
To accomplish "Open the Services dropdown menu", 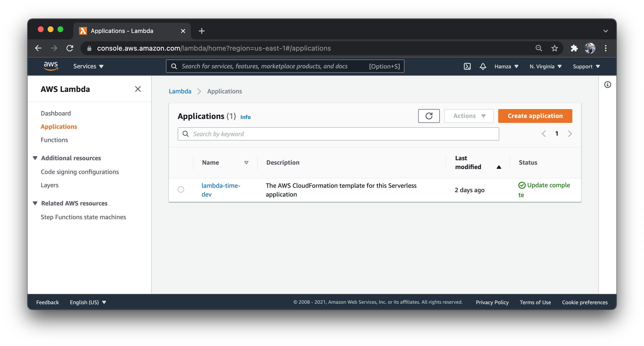I will coord(88,66).
